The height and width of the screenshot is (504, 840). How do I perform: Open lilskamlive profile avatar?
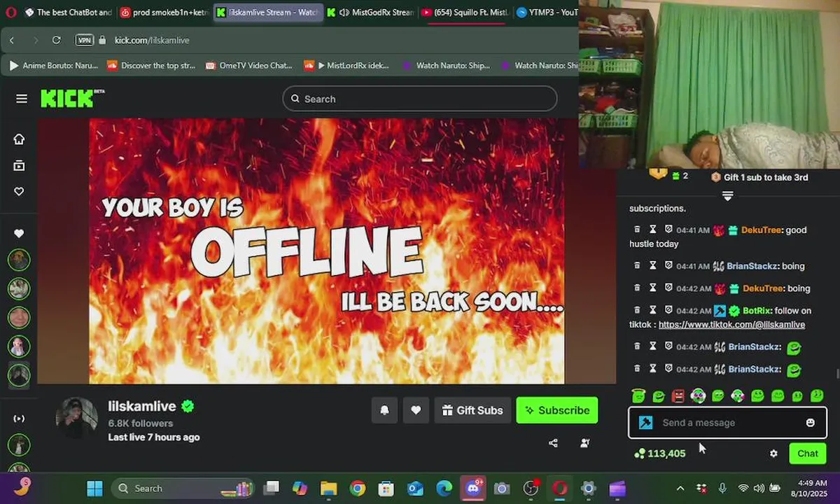point(76,419)
